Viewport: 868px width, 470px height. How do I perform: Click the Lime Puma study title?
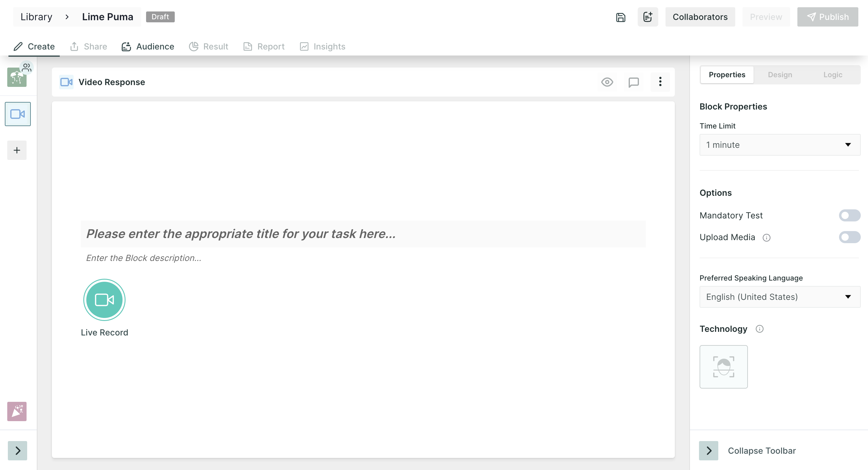[x=107, y=17]
